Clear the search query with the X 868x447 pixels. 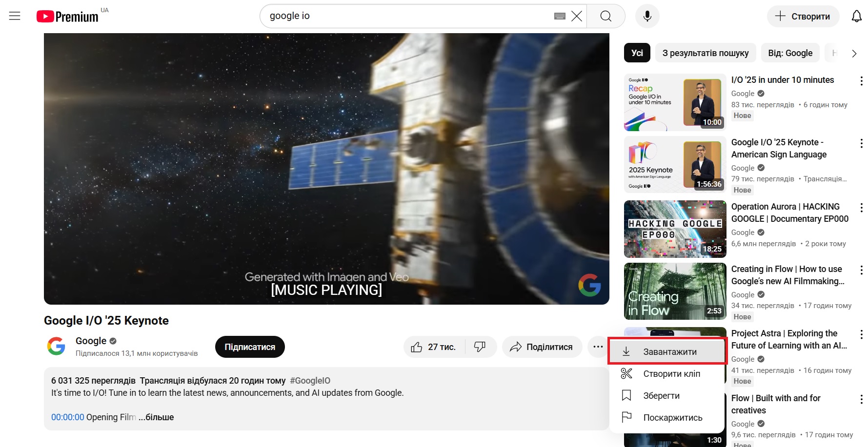coord(577,16)
